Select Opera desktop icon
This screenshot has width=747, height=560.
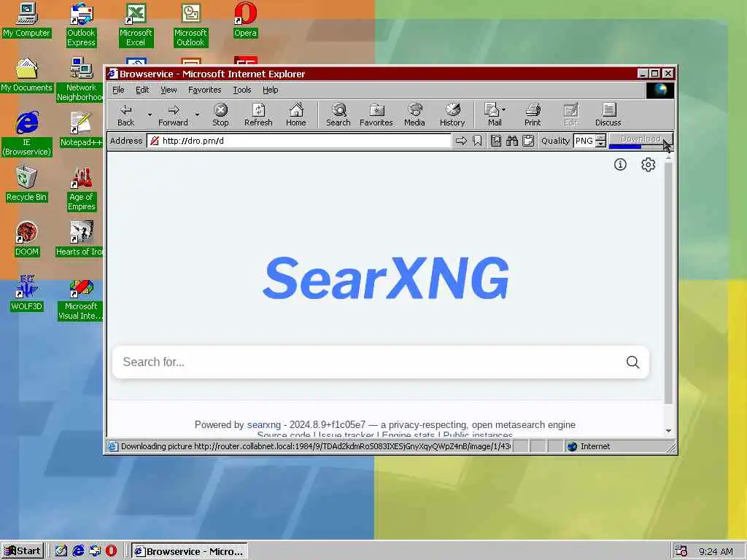[245, 20]
